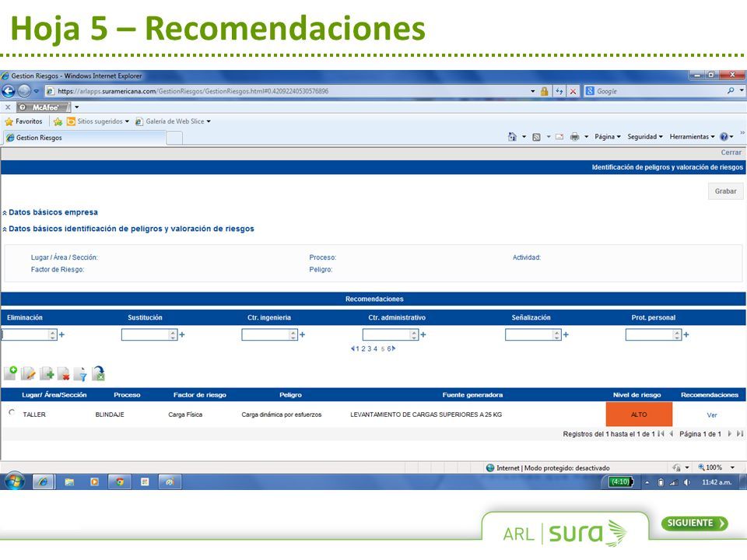
Task: Click the browser Forward arrow button
Action: point(24,91)
